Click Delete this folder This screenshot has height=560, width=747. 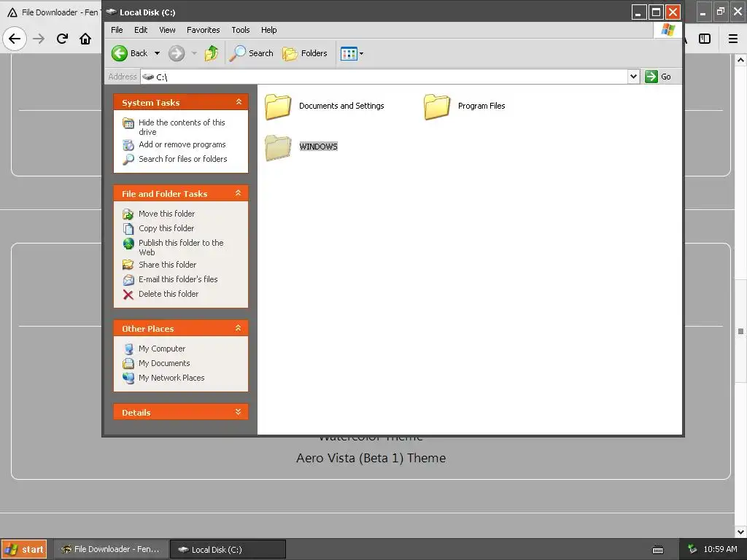[x=169, y=295]
